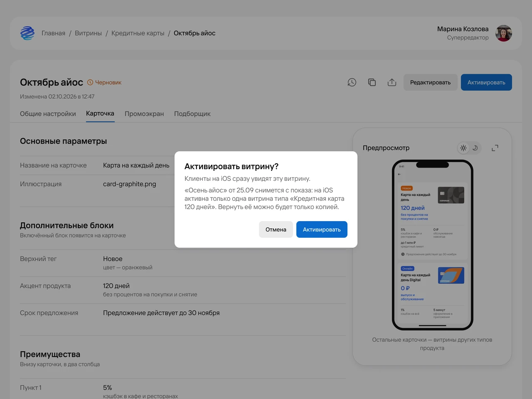This screenshot has width=532, height=399.
Task: Expand preview to fullscreen
Action: click(x=495, y=148)
